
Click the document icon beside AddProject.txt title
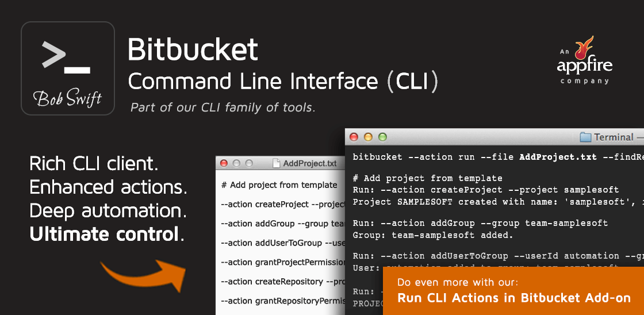tap(277, 163)
